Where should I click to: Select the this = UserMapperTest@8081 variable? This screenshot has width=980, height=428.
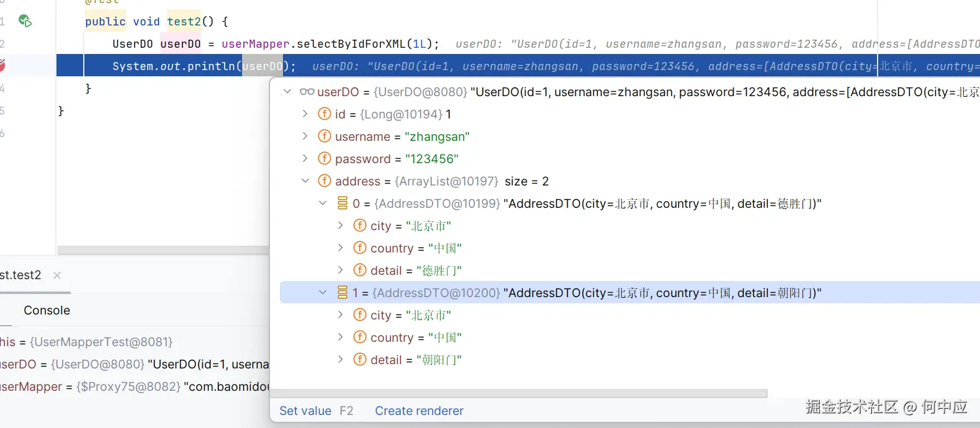coord(135,342)
